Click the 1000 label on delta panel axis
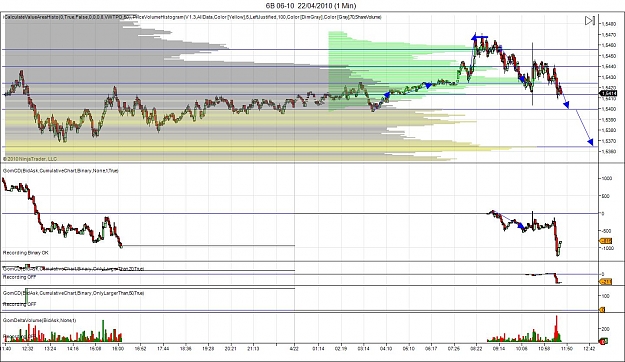 click(x=607, y=178)
